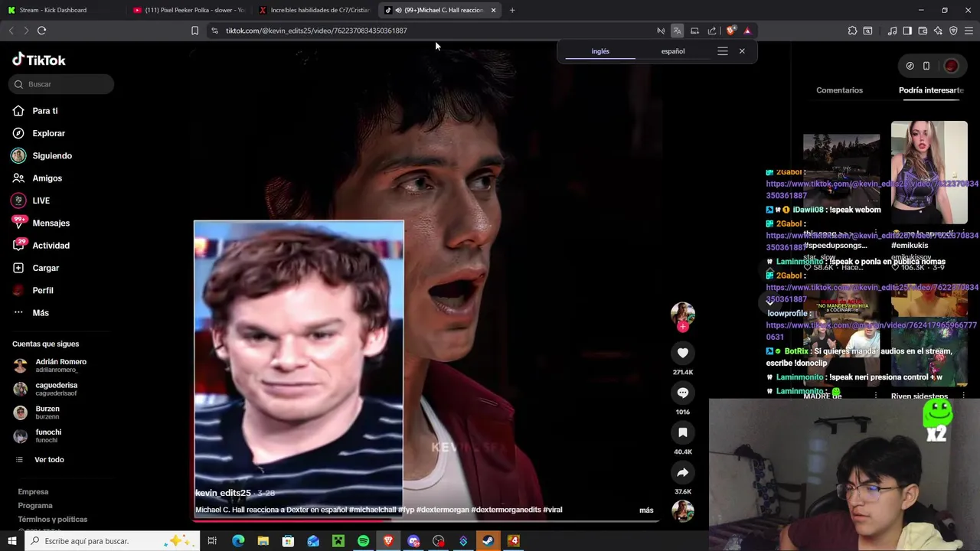Open Leo AI sparkle icon
This screenshot has height=551, width=980.
click(938, 31)
